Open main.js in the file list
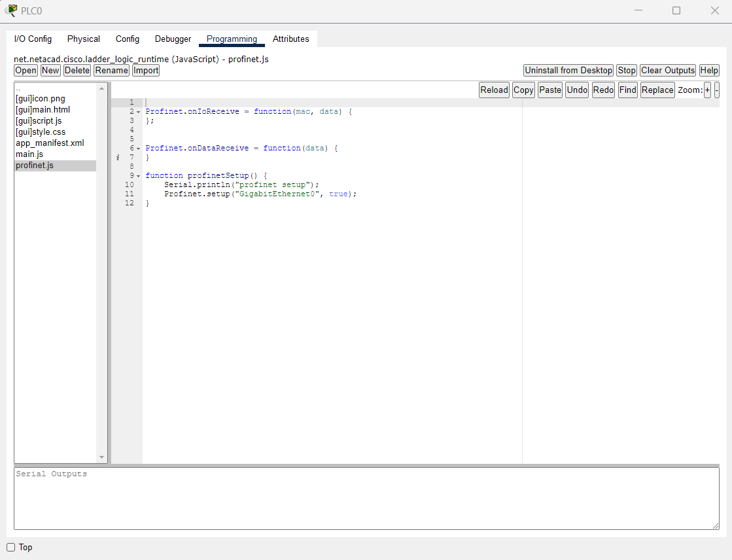The height and width of the screenshot is (560, 732). click(x=29, y=154)
